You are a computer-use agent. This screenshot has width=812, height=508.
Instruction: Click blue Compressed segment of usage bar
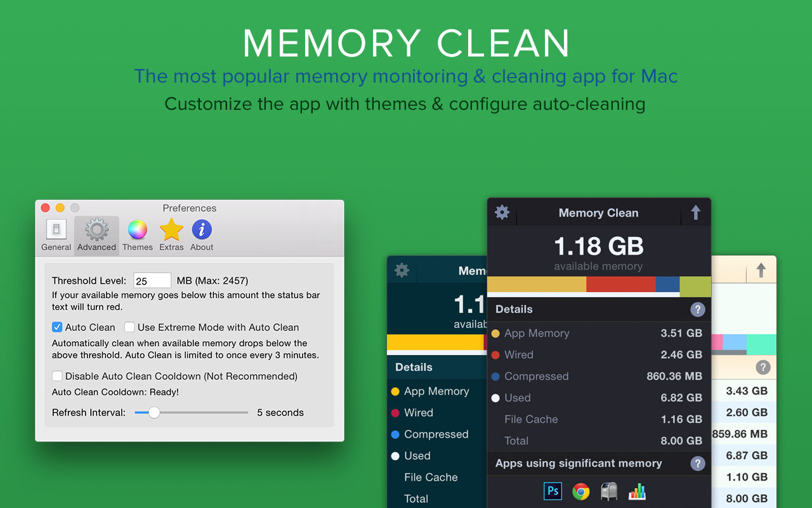click(668, 284)
